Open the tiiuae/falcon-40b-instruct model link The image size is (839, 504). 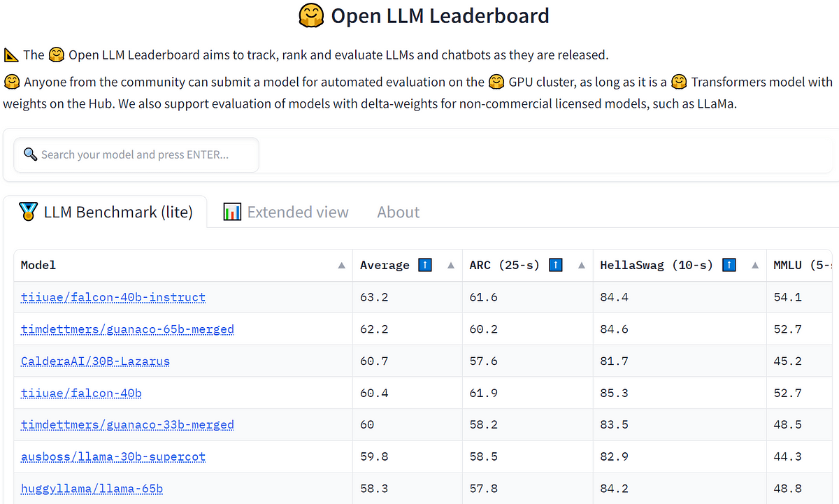pos(113,297)
